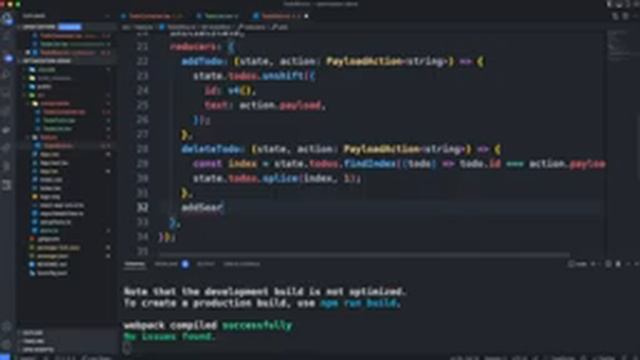The width and height of the screenshot is (640, 360).
Task: Switch to the Debug Console panel tab
Action: click(241, 264)
